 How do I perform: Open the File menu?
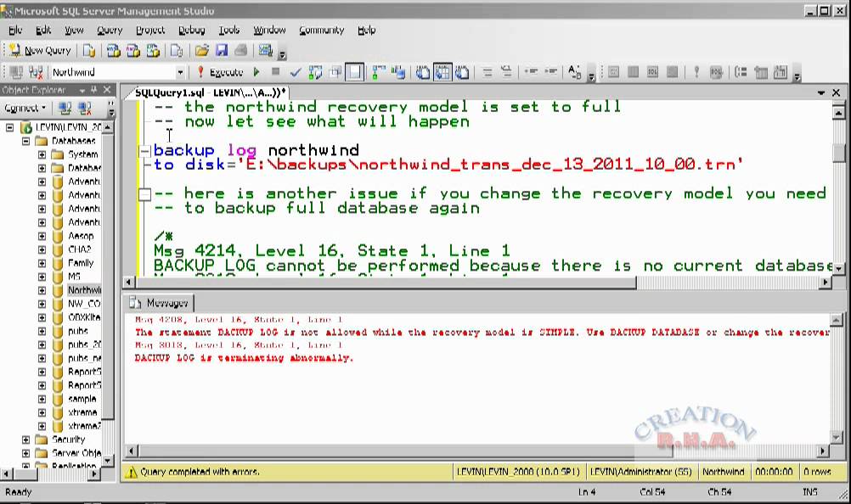coord(15,31)
